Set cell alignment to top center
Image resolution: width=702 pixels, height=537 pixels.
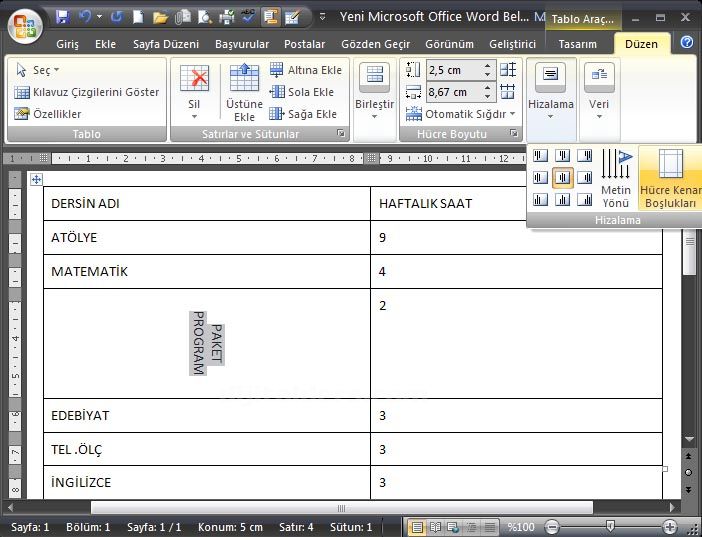pyautogui.click(x=562, y=156)
